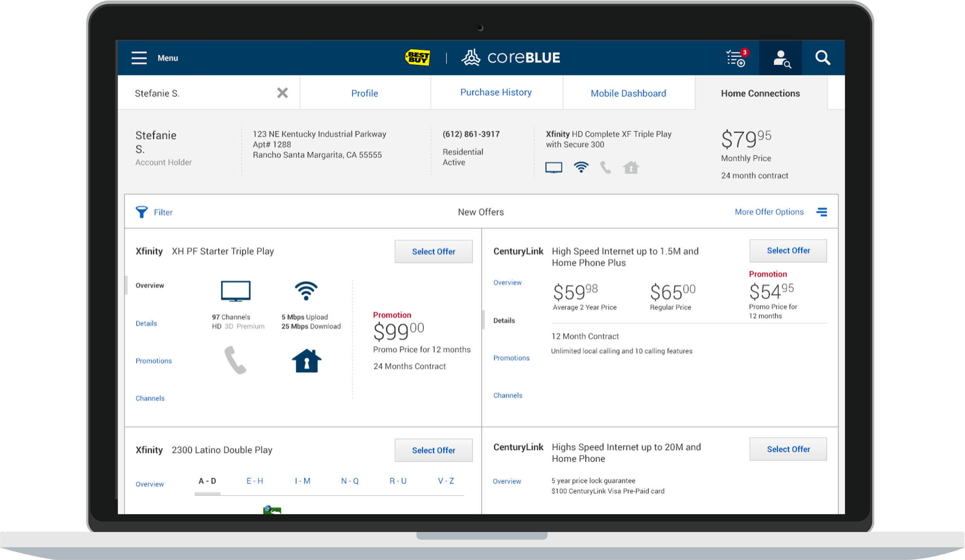Click the $54.95 promo price
This screenshot has height=560, width=965.
[x=771, y=291]
